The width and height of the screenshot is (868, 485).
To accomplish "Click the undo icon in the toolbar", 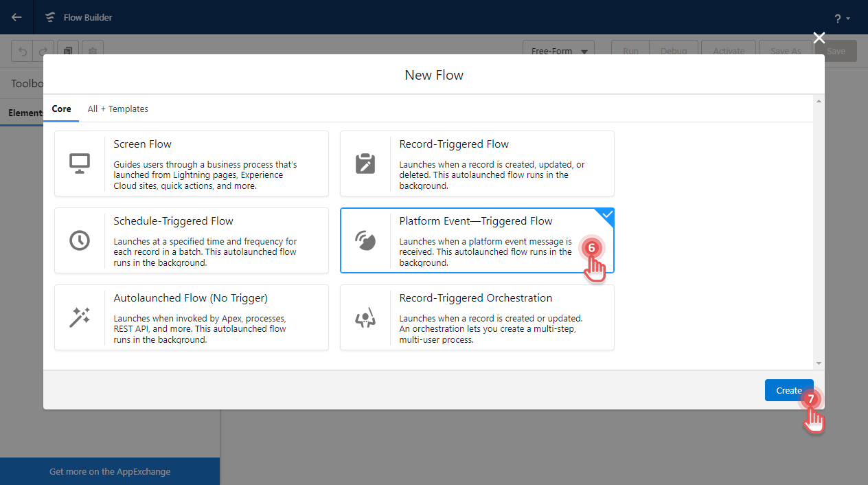I will point(22,51).
